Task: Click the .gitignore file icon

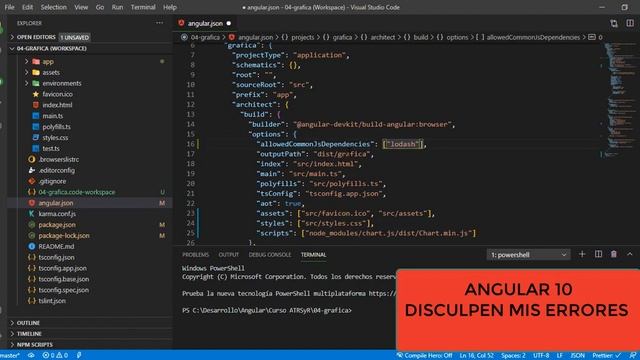Action: click(x=31, y=181)
